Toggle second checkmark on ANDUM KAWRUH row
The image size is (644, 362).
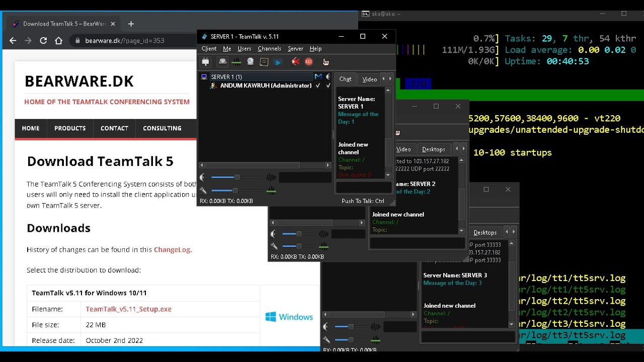pyautogui.click(x=329, y=85)
